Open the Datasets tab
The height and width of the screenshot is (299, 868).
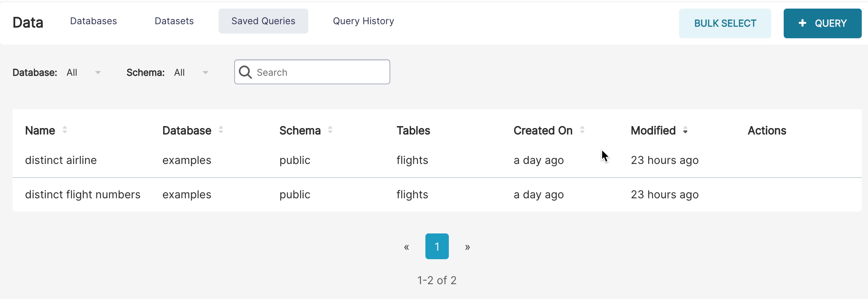[174, 21]
